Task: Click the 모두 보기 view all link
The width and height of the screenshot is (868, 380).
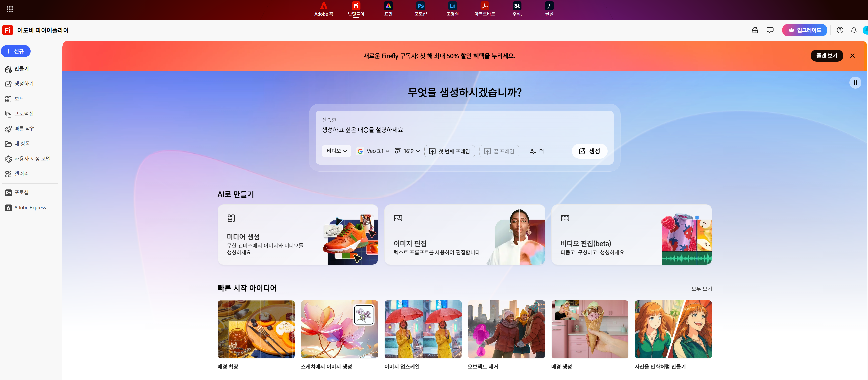Action: click(701, 289)
